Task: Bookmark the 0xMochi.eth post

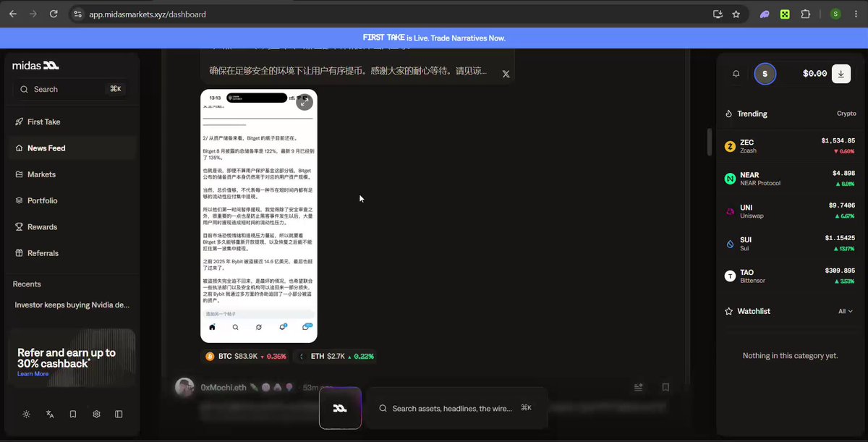Action: [x=665, y=387]
